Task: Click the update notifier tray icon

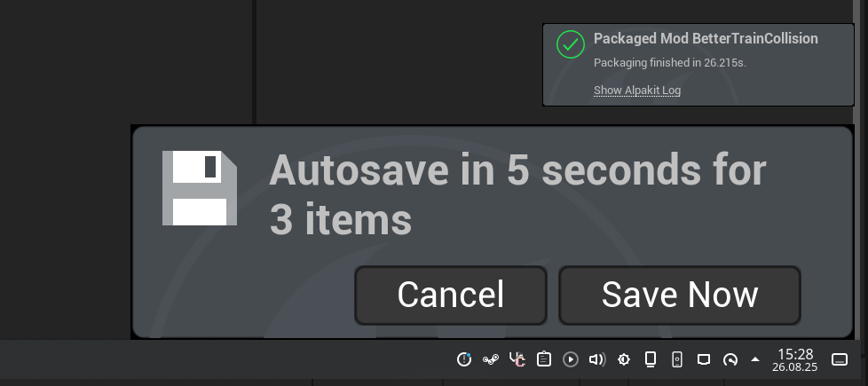Action: [464, 359]
